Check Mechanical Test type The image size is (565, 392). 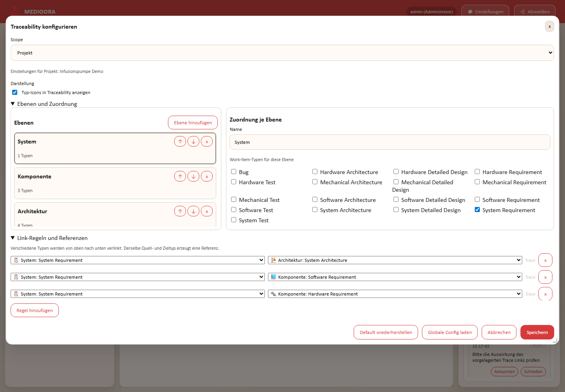234,200
